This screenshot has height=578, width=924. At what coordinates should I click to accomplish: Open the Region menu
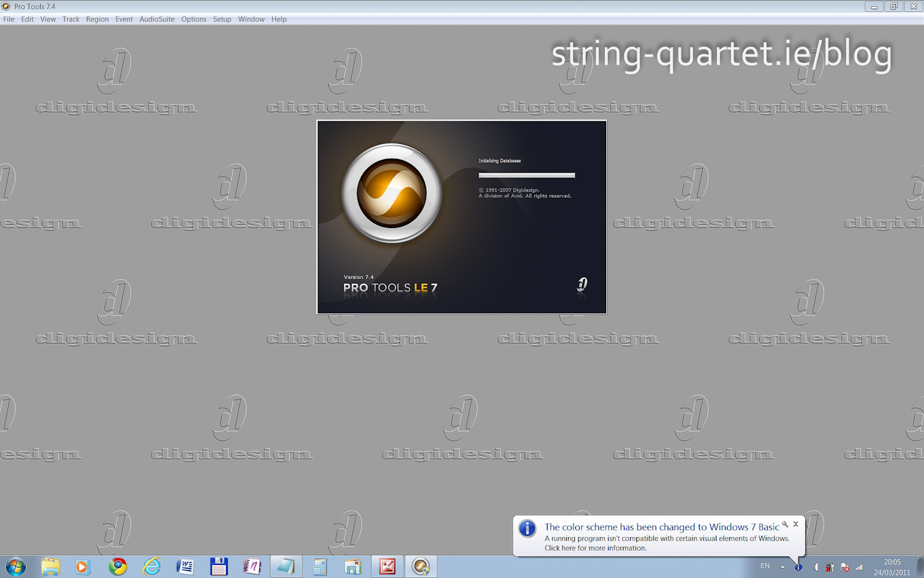pos(97,19)
